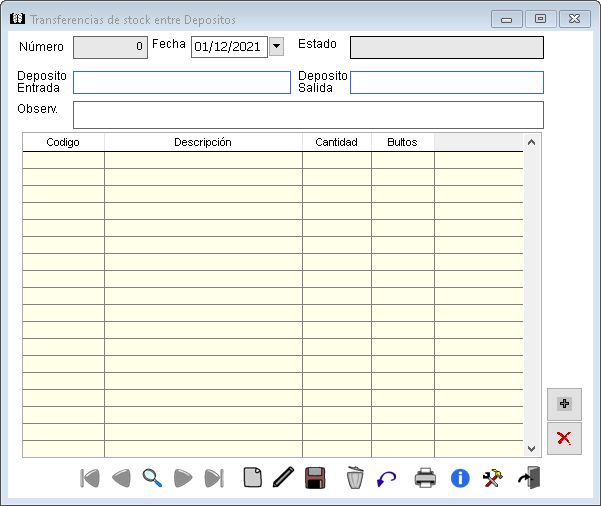Save with the floppy disk icon
The width and height of the screenshot is (601, 506).
315,478
